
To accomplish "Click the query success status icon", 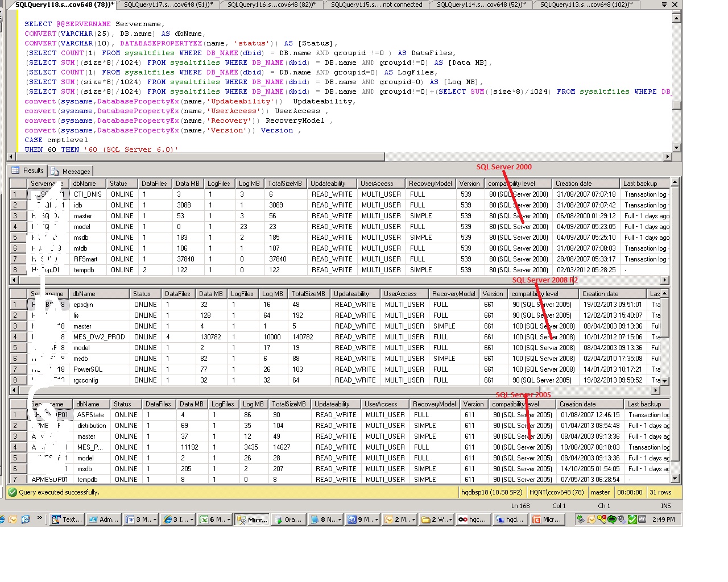I will (x=13, y=492).
